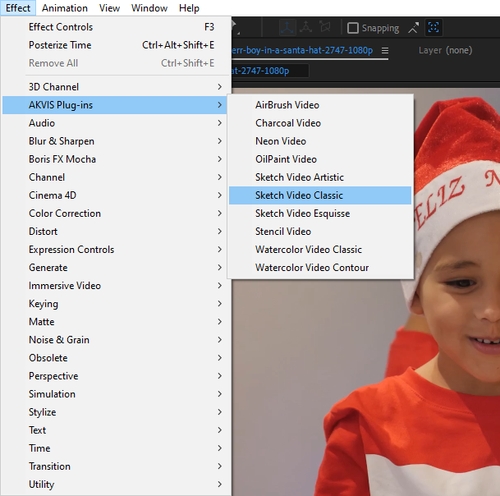Apply Watercolor Video Contour effect
This screenshot has width=500, height=496.
[320, 267]
